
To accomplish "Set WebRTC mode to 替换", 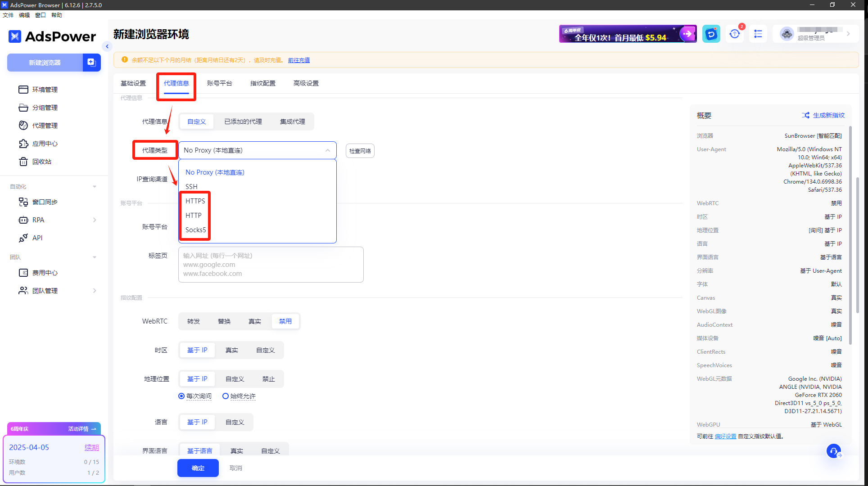I will 224,321.
